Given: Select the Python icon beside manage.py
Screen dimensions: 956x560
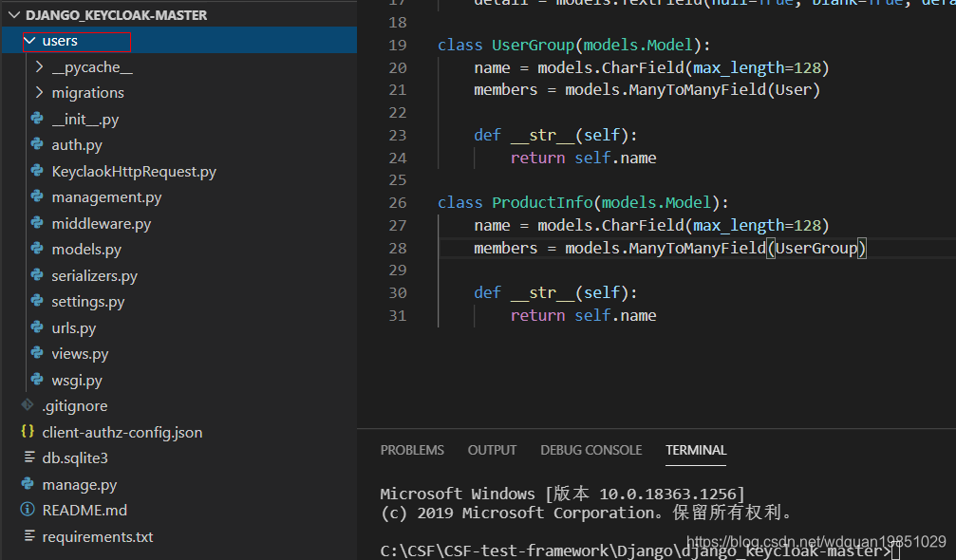Looking at the screenshot, I should pos(27,483).
